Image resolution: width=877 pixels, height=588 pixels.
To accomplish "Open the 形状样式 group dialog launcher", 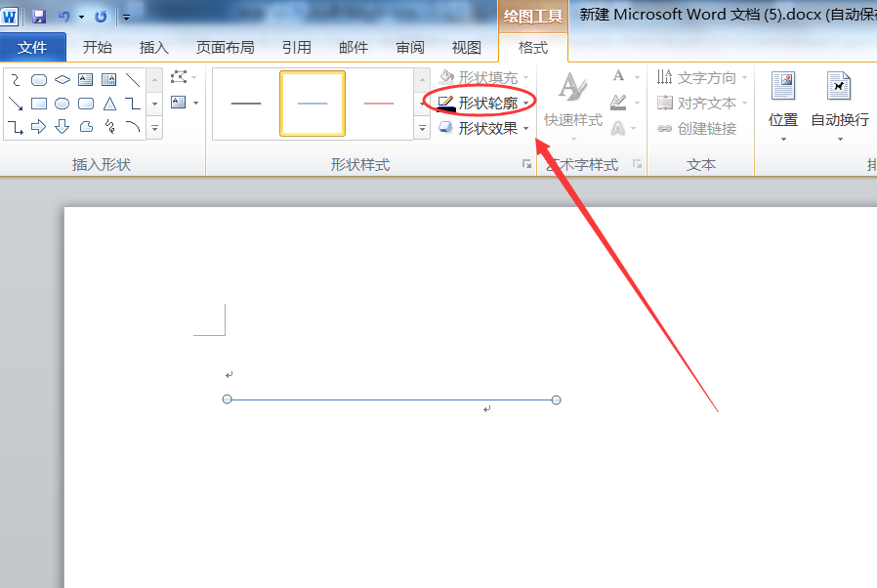I will click(527, 165).
